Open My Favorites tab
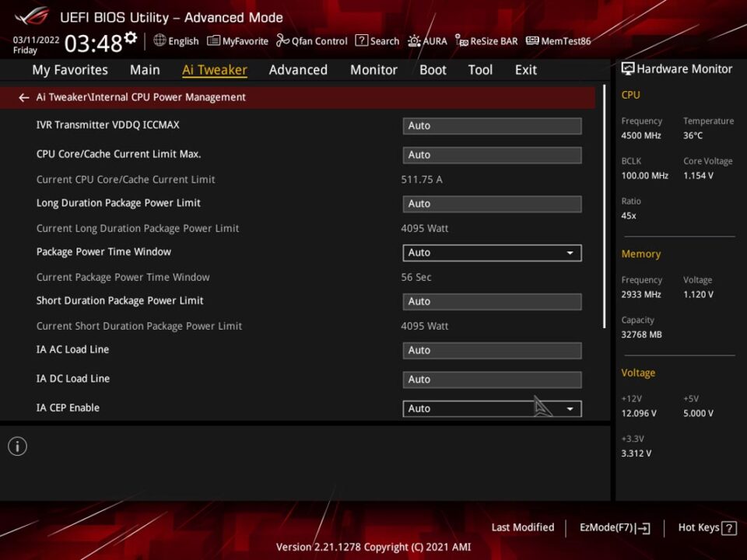The height and width of the screenshot is (560, 747). coord(70,70)
